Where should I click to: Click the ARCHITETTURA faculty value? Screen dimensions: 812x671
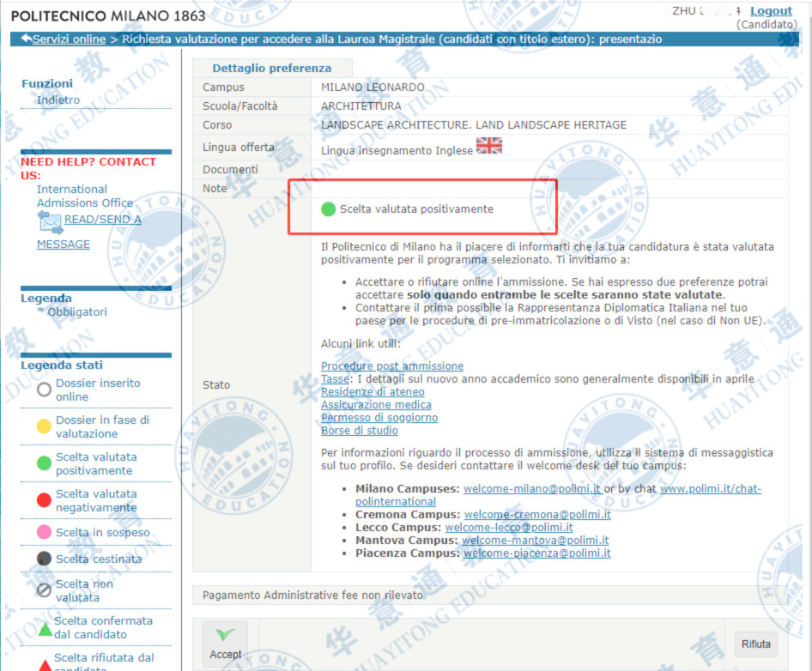click(361, 106)
